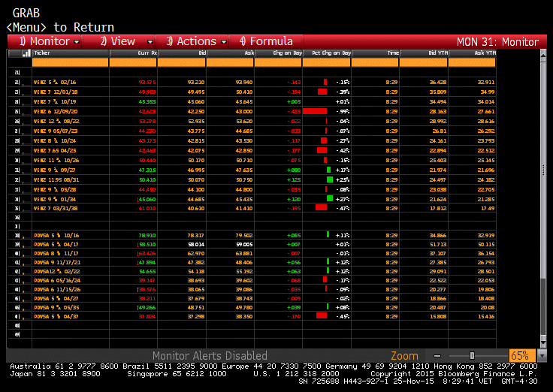Sort by the Curr Px column header
The height and width of the screenshot is (392, 553).
pyautogui.click(x=133, y=53)
